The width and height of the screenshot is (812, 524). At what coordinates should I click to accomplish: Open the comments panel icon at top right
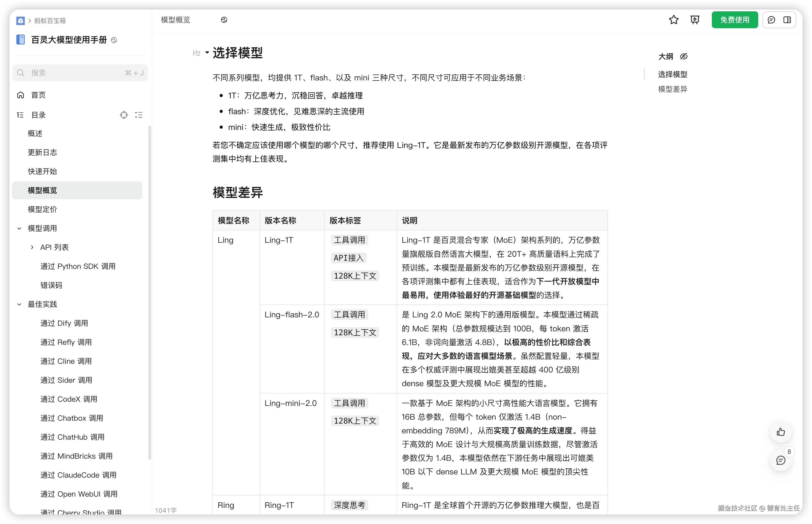pyautogui.click(x=771, y=20)
